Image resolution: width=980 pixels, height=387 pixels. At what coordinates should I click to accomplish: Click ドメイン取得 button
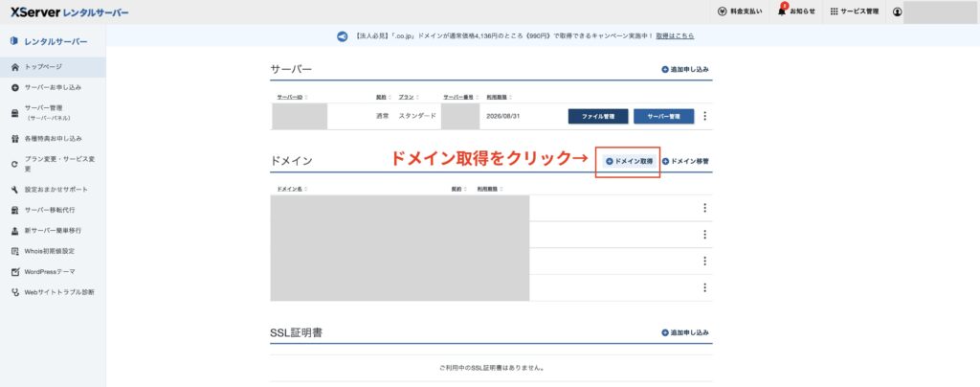click(x=629, y=162)
